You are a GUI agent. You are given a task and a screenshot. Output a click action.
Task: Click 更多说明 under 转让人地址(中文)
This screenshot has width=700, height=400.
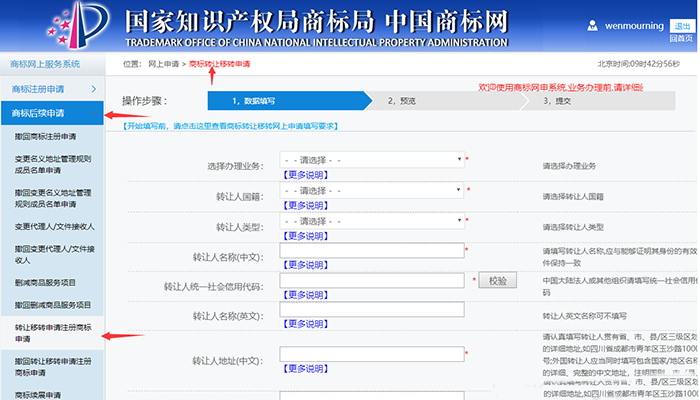(306, 369)
